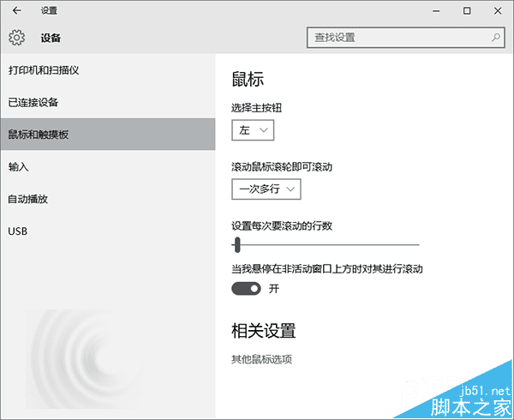Open the 其他鼠标选项 link
The image size is (514, 420).
pyautogui.click(x=262, y=359)
